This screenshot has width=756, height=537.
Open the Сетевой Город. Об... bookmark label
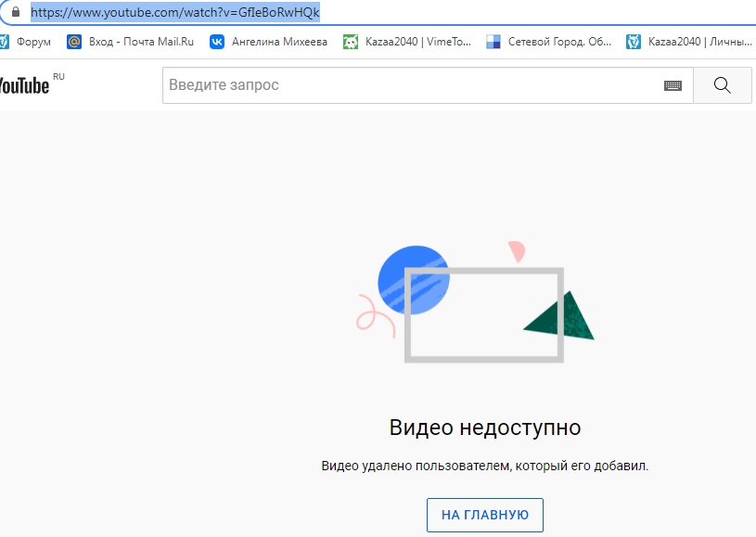point(559,42)
